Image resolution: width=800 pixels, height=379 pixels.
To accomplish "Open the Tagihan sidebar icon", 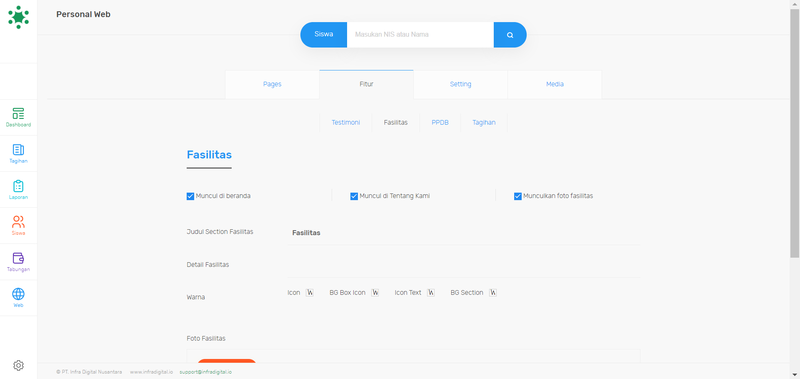I will coord(18,154).
